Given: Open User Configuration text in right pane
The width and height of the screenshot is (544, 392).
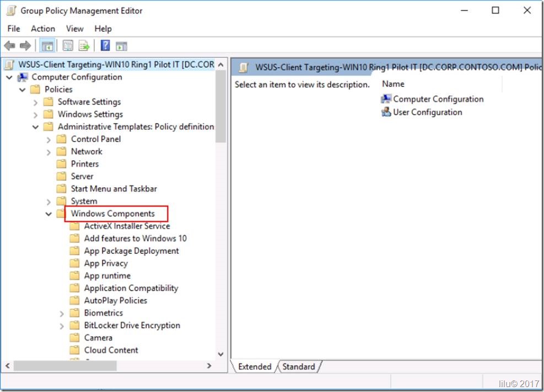Looking at the screenshot, I should pyautogui.click(x=428, y=112).
